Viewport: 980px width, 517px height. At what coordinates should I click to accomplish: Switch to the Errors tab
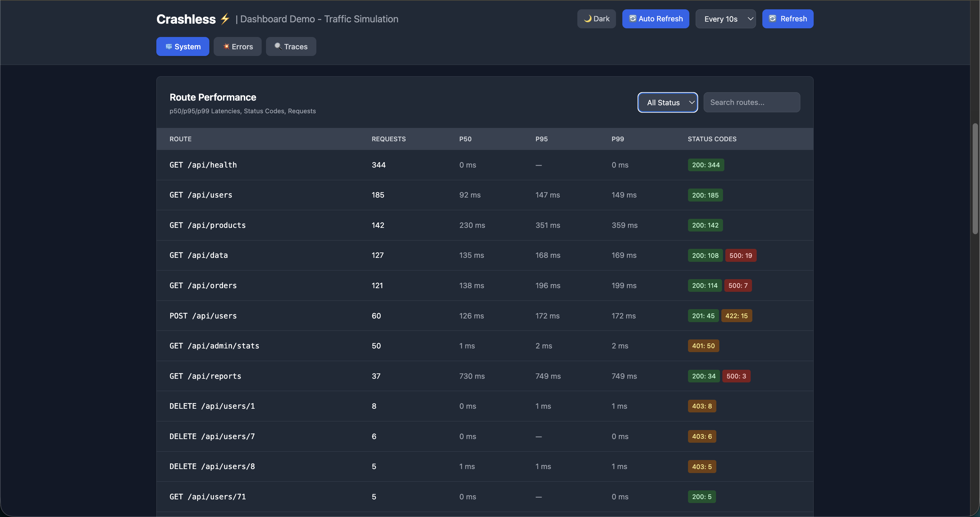pyautogui.click(x=237, y=46)
